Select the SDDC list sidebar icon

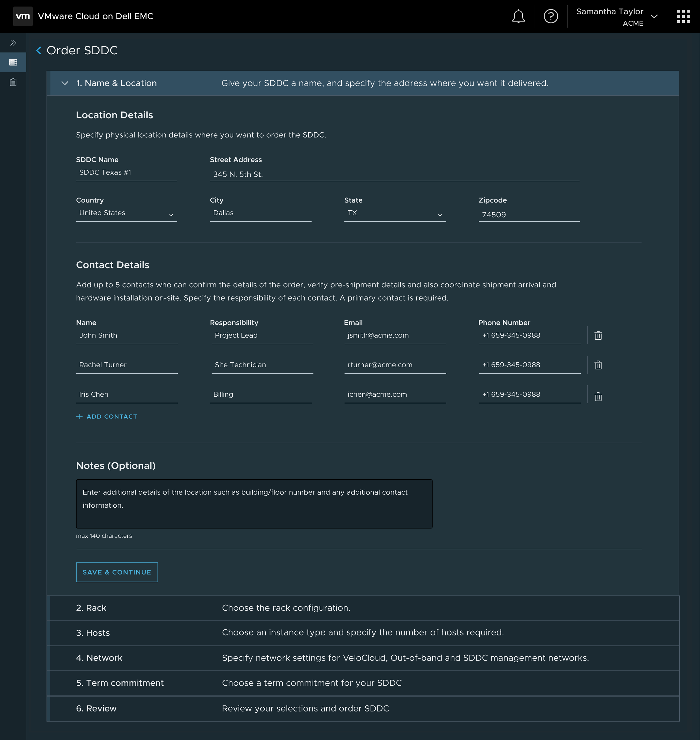13,62
